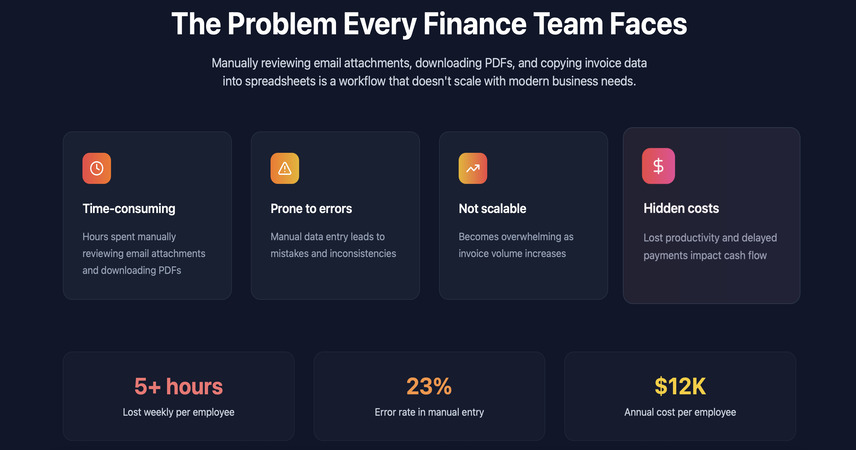The image size is (856, 450).
Task: Click the dollar sign Hidden costs icon
Action: 658,166
